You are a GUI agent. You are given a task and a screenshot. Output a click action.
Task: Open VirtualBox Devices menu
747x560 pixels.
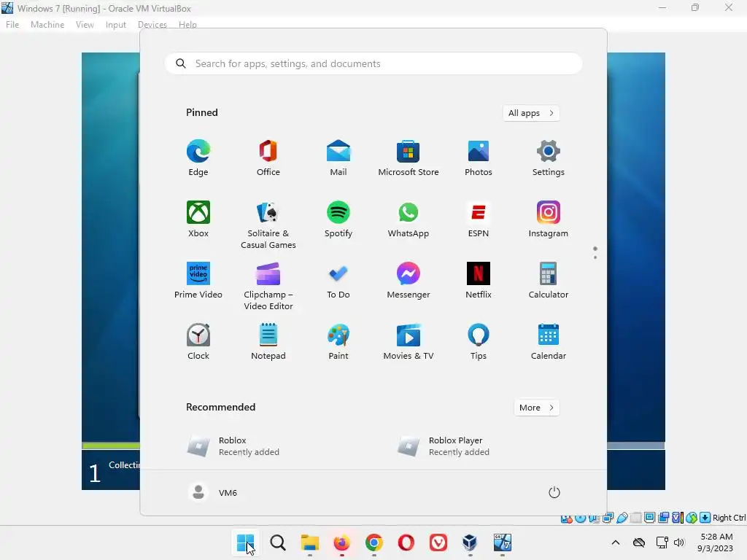pos(152,25)
